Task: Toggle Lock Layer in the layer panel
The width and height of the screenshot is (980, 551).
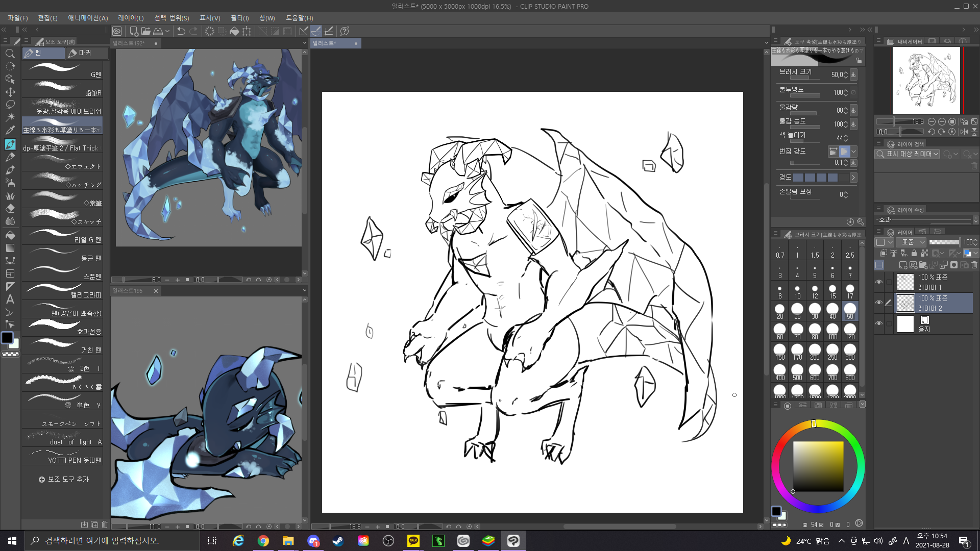Action: point(914,253)
